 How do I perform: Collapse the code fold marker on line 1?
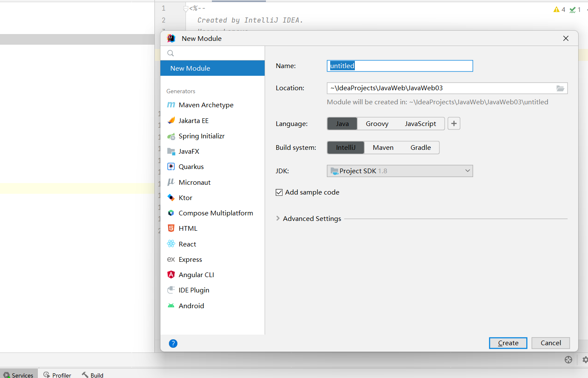click(186, 9)
